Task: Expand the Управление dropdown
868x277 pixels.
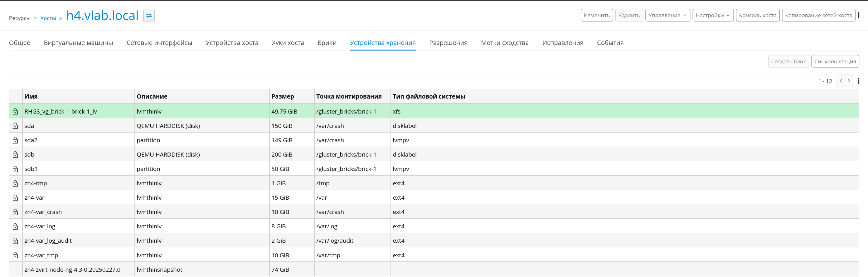Action: click(x=667, y=15)
